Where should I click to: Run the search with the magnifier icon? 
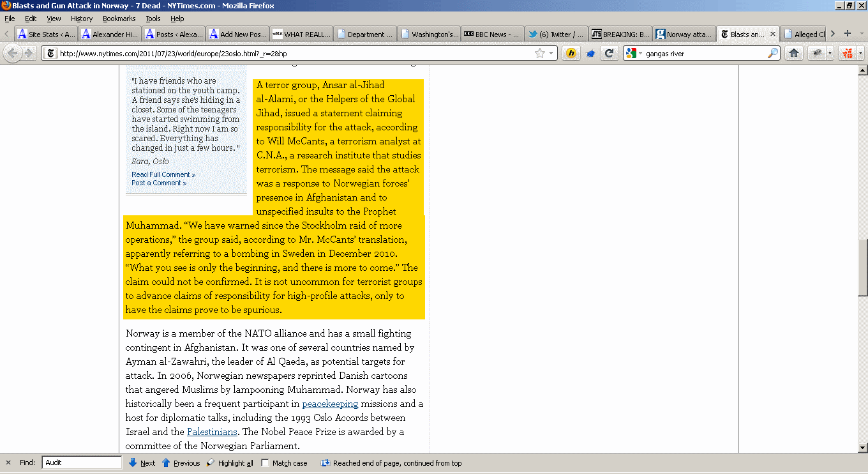click(x=773, y=53)
